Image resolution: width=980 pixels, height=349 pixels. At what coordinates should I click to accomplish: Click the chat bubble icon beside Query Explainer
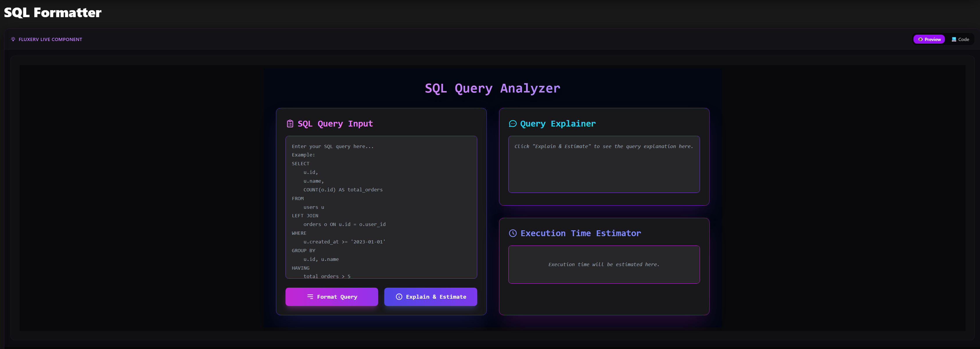point(512,124)
